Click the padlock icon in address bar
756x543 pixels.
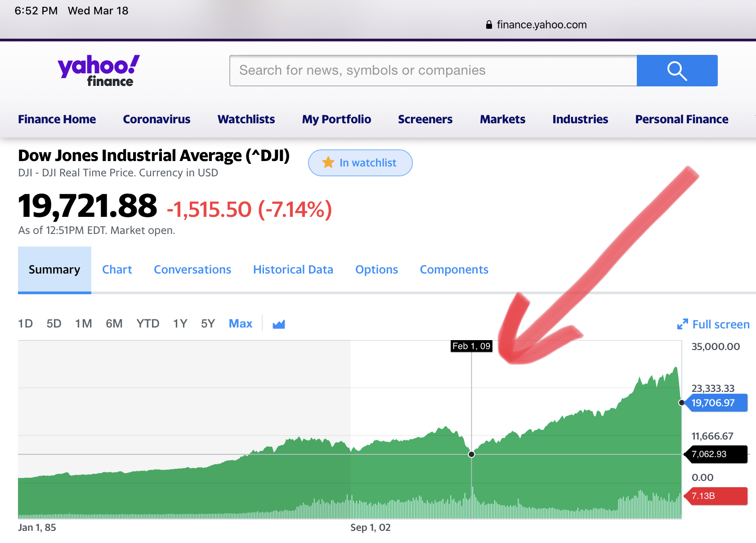(x=489, y=25)
